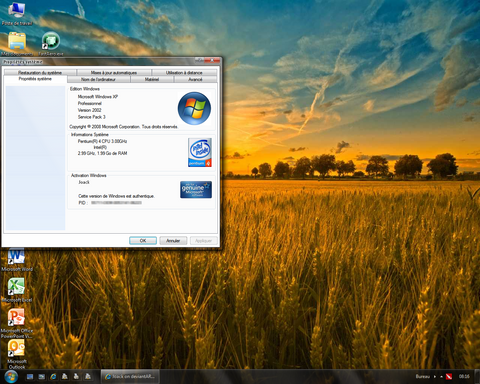Switch to Matériel tab

click(x=152, y=79)
